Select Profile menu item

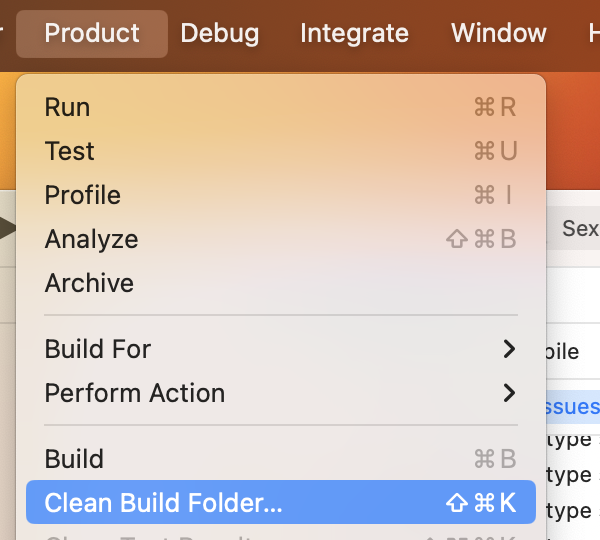pos(280,195)
